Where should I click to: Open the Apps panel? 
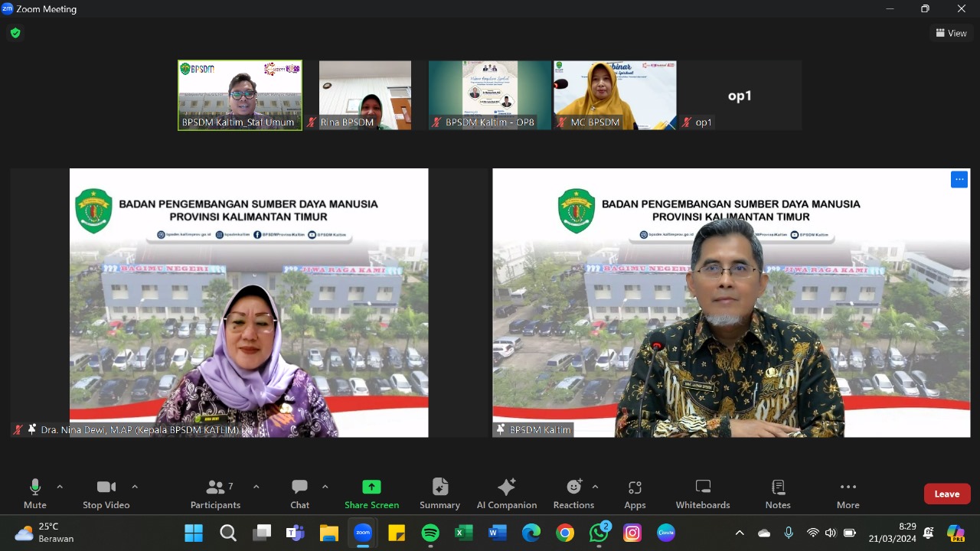635,494
